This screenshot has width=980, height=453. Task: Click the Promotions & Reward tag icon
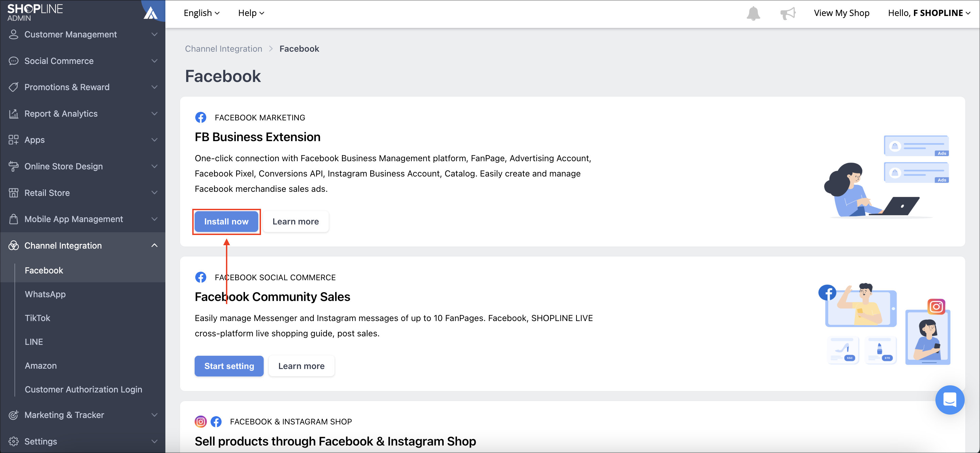(14, 87)
